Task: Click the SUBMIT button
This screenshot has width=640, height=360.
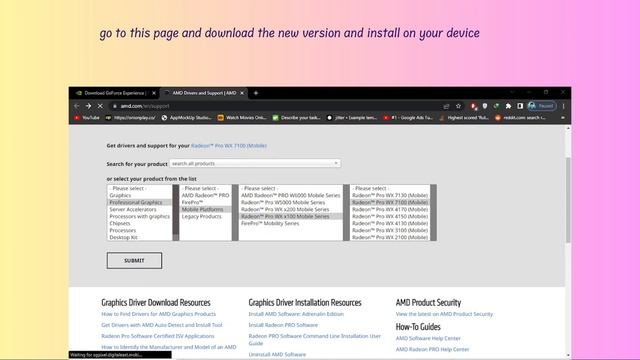Action: point(134,260)
